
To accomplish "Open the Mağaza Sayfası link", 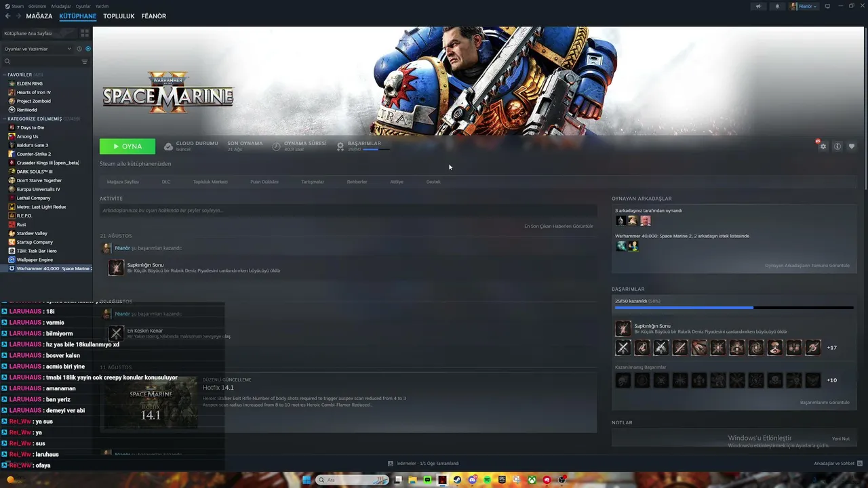I will coord(123,182).
